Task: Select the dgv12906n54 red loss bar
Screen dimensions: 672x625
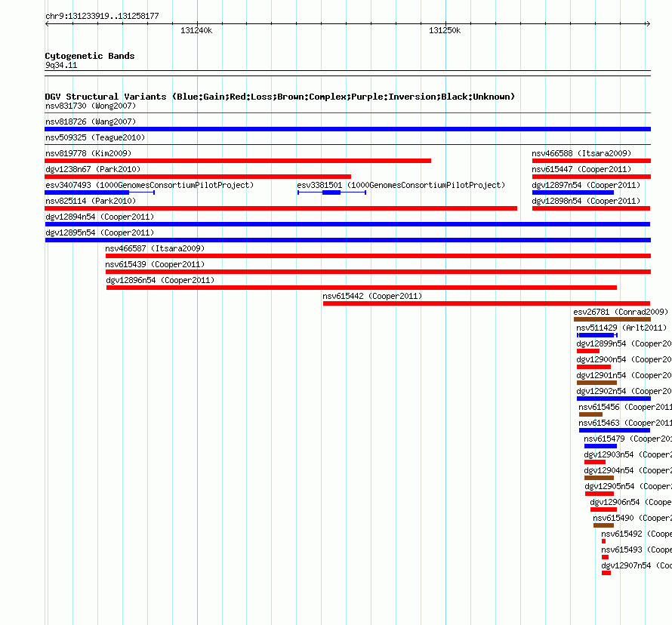Action: [603, 510]
